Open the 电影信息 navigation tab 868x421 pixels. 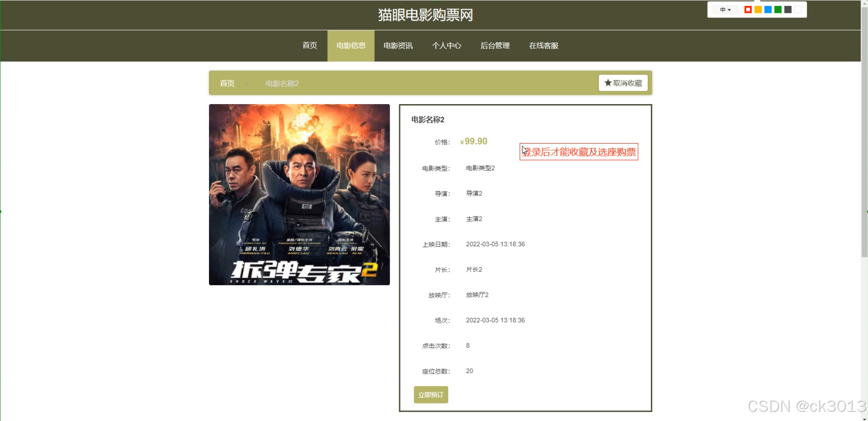[x=351, y=45]
